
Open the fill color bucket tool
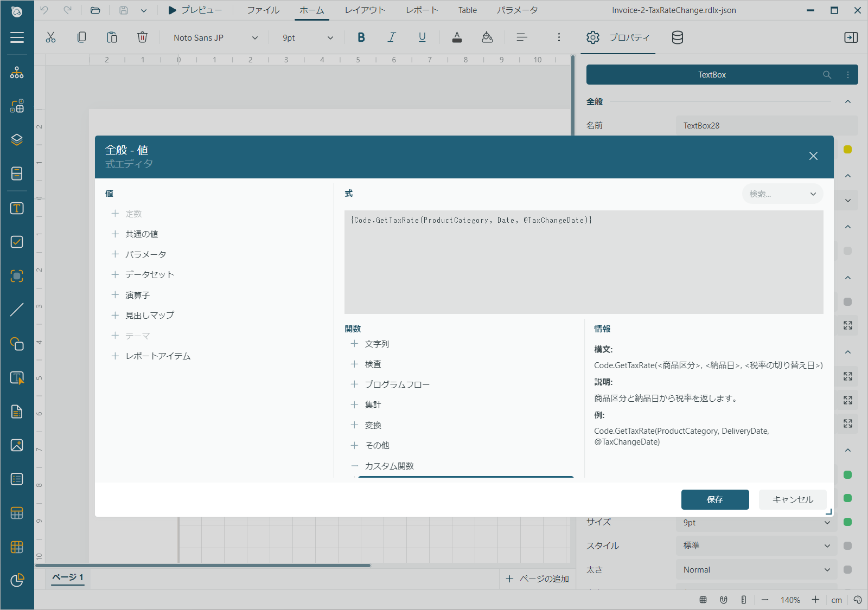pos(487,37)
